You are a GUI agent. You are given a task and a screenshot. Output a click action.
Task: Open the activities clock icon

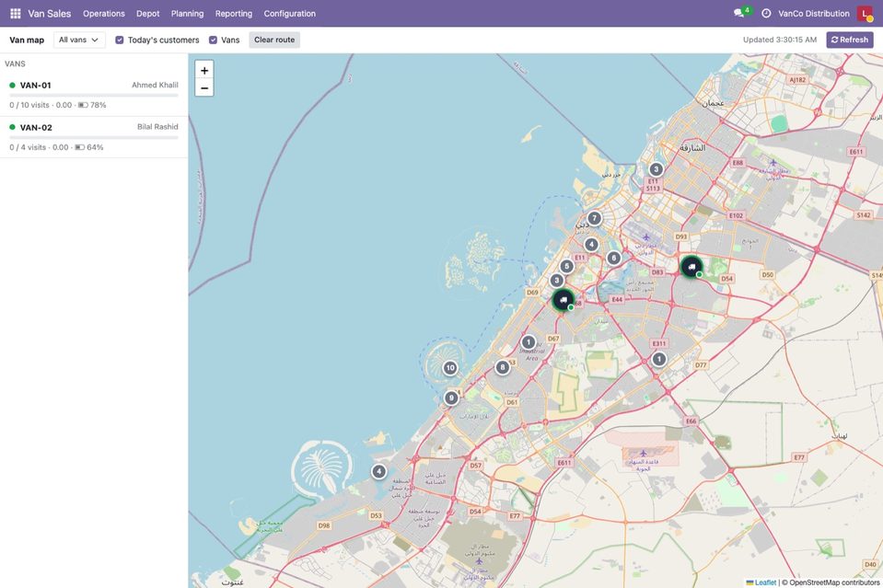[766, 13]
